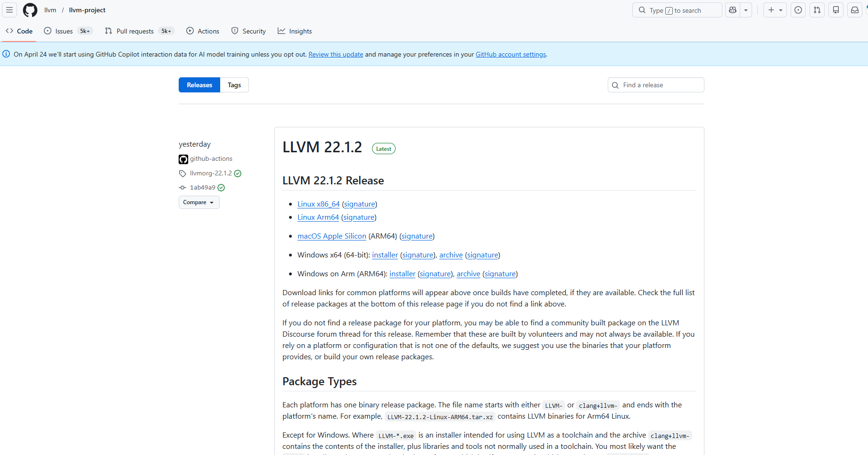Click the yesterday release date text
Viewport: 868px width, 455px height.
(195, 144)
